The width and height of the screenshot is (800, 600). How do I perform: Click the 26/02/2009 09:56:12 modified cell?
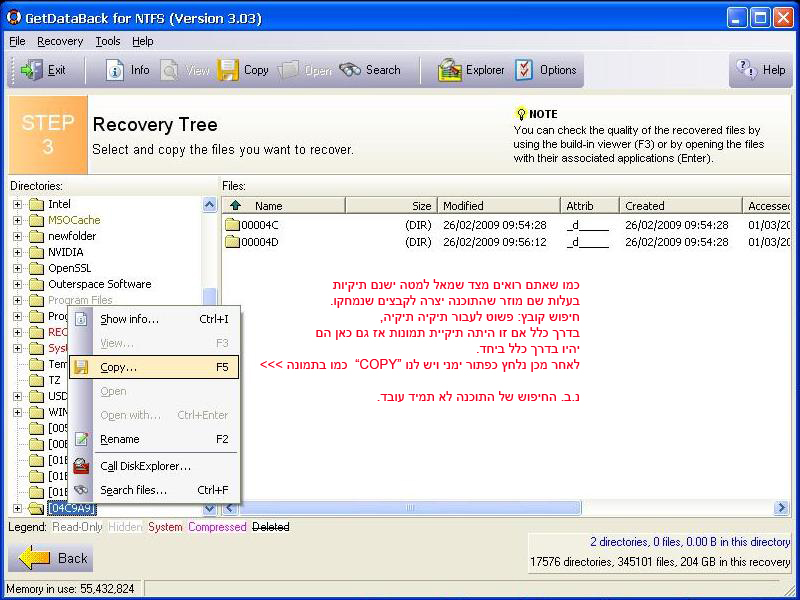(x=494, y=242)
